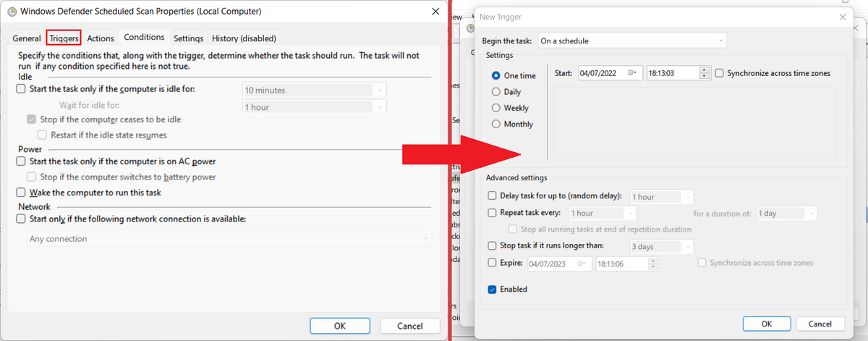The width and height of the screenshot is (868, 341).
Task: Enable start only if computer is idle
Action: tap(21, 89)
